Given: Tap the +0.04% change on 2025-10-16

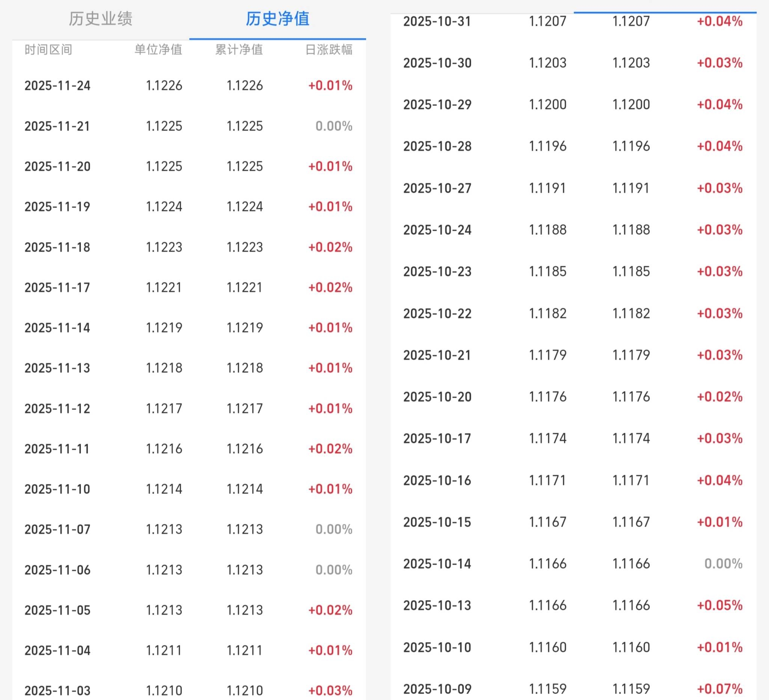Looking at the screenshot, I should [x=719, y=480].
